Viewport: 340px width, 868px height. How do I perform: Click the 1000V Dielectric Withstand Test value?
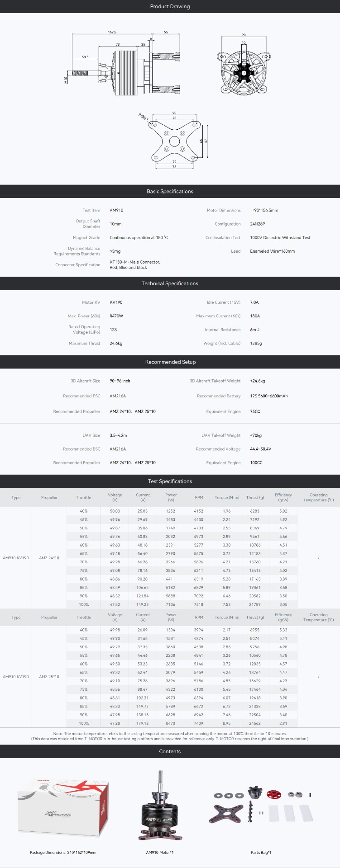[280, 237]
